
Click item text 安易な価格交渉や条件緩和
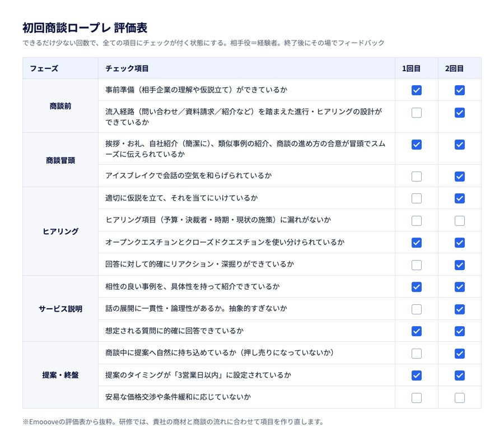tap(178, 397)
